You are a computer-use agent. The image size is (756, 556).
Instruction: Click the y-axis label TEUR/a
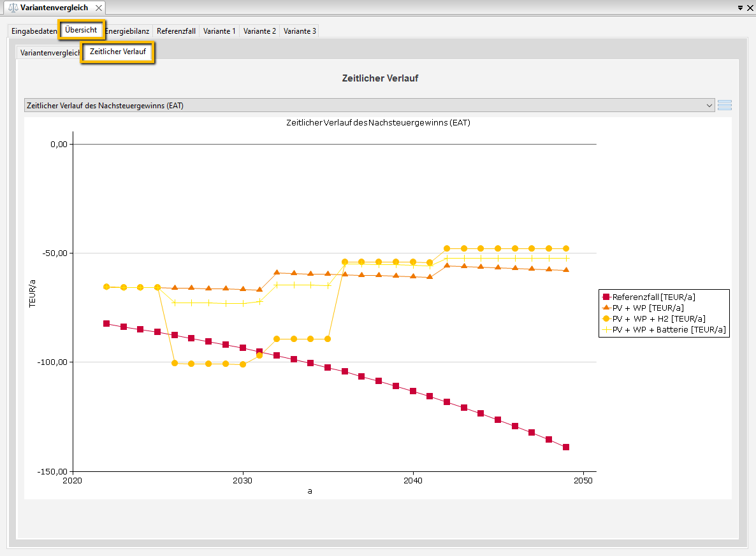[x=33, y=294]
